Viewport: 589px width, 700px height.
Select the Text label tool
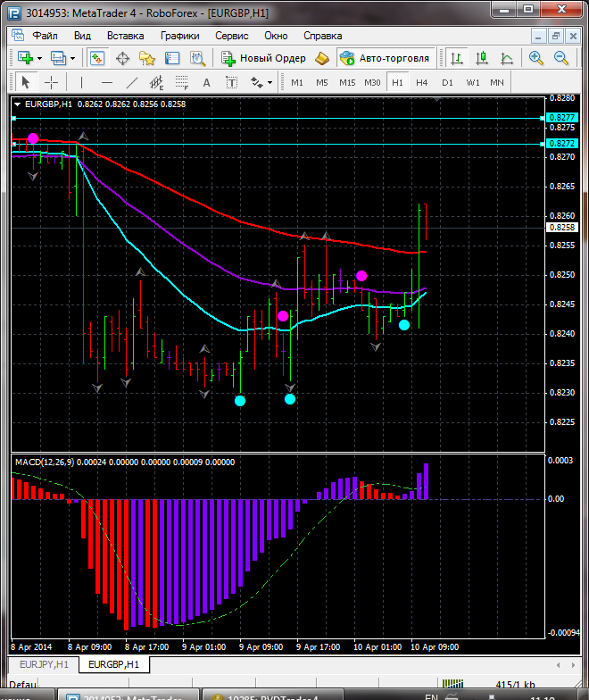[x=206, y=82]
